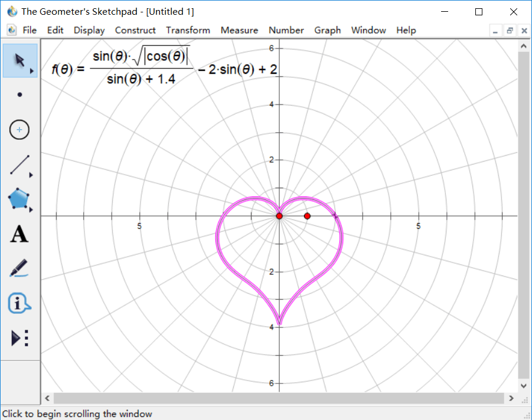
Task: Select the Marker pen tool
Action: click(x=19, y=268)
